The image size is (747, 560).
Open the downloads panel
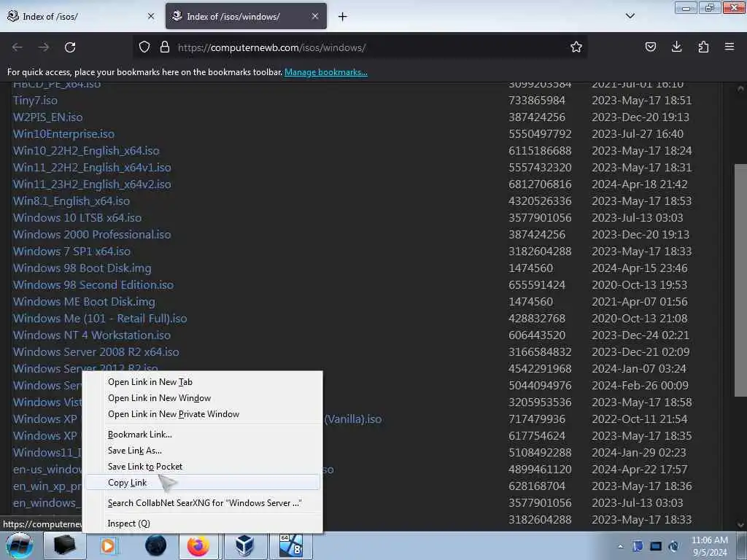pos(676,47)
